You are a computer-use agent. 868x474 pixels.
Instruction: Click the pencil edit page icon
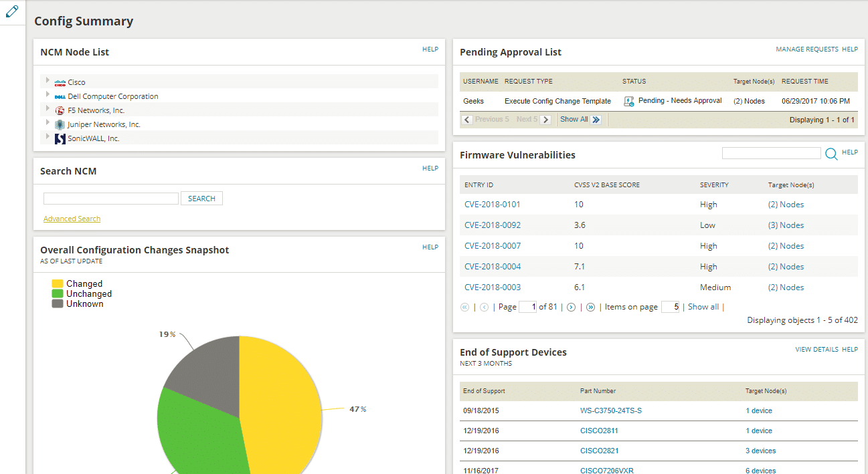(11, 11)
